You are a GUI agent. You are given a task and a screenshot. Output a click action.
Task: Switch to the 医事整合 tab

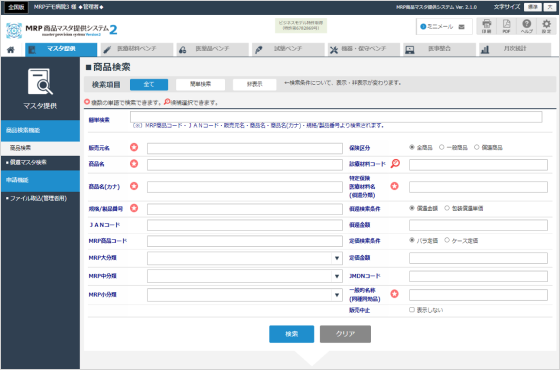coord(439,49)
